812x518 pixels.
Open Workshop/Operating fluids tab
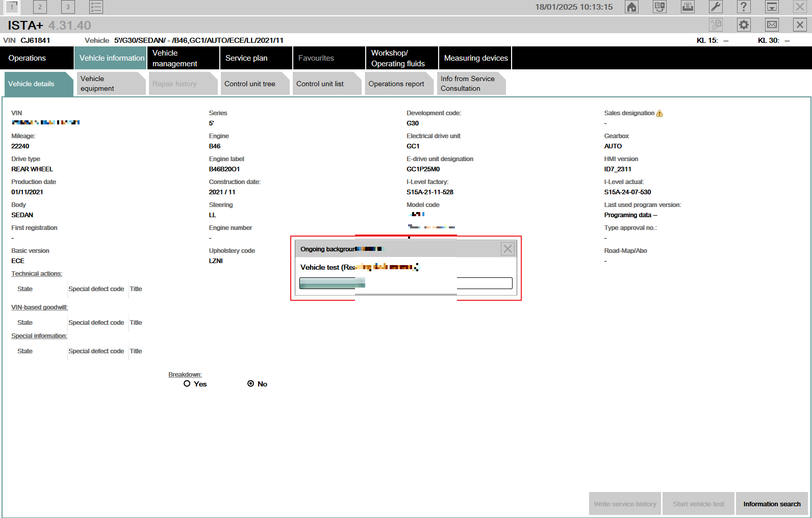(x=402, y=58)
